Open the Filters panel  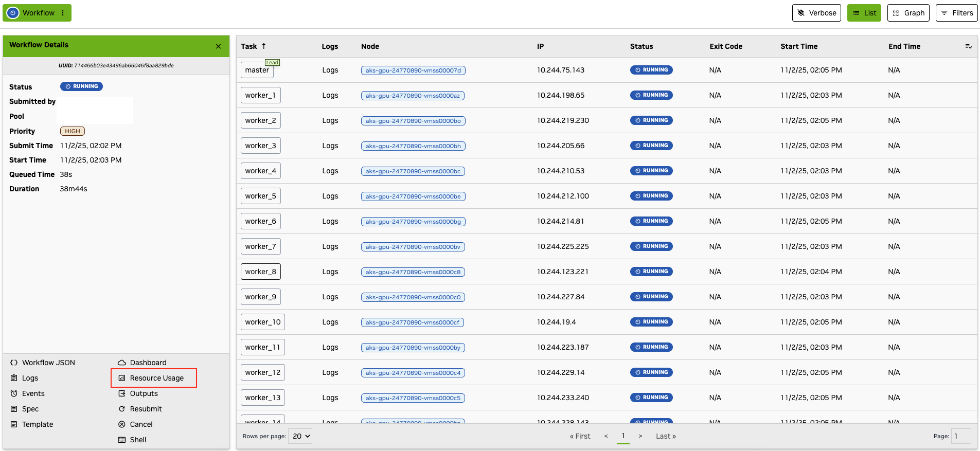coord(956,13)
